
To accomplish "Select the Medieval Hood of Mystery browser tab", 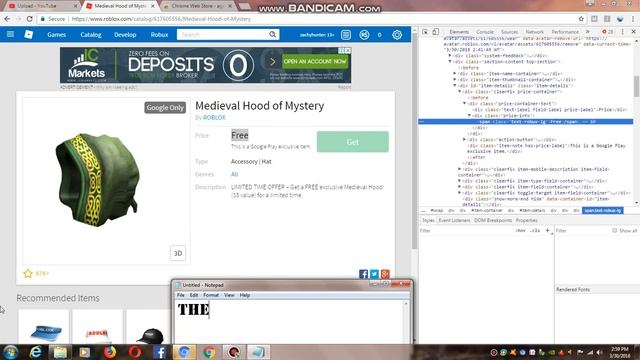I will click(x=120, y=6).
